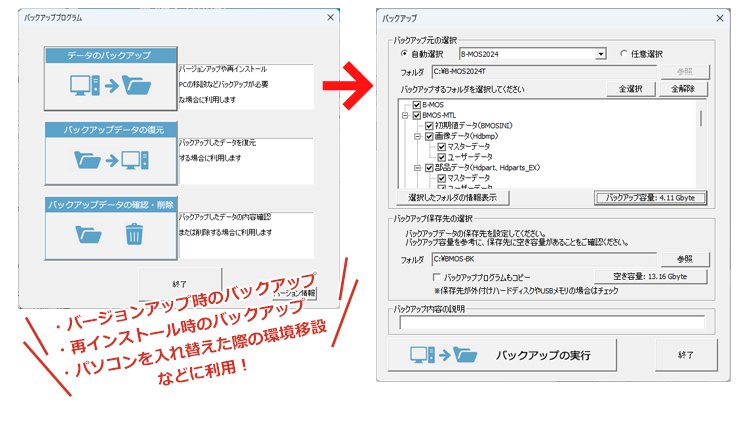This screenshot has height=421, width=750.
Task: Uncheck ユーザーデータ under 画像データ(Hdbmp)
Action: [441, 157]
